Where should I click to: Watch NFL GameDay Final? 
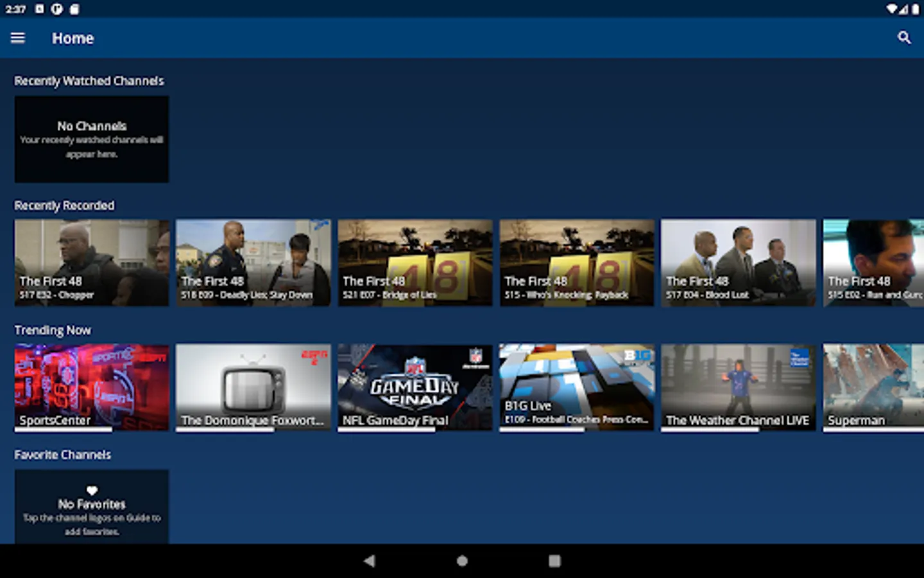[x=415, y=387]
